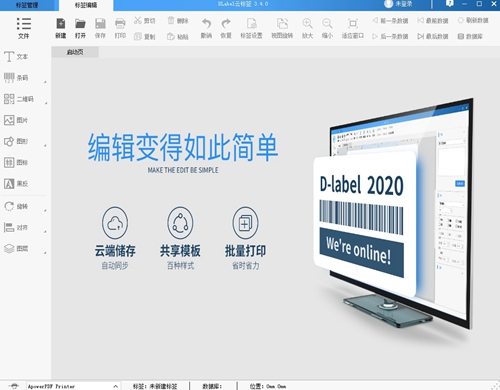Expand the 旋转 rotate options arrow
This screenshot has height=390, width=500.
pyautogui.click(x=45, y=210)
